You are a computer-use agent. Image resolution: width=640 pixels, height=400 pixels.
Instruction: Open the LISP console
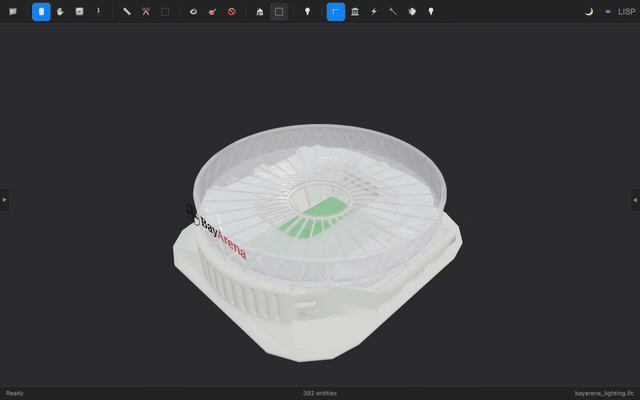coord(627,12)
